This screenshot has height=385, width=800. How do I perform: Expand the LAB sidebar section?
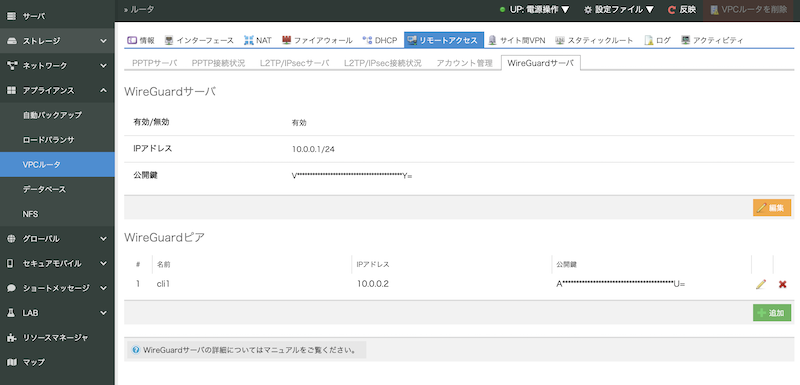point(104,313)
